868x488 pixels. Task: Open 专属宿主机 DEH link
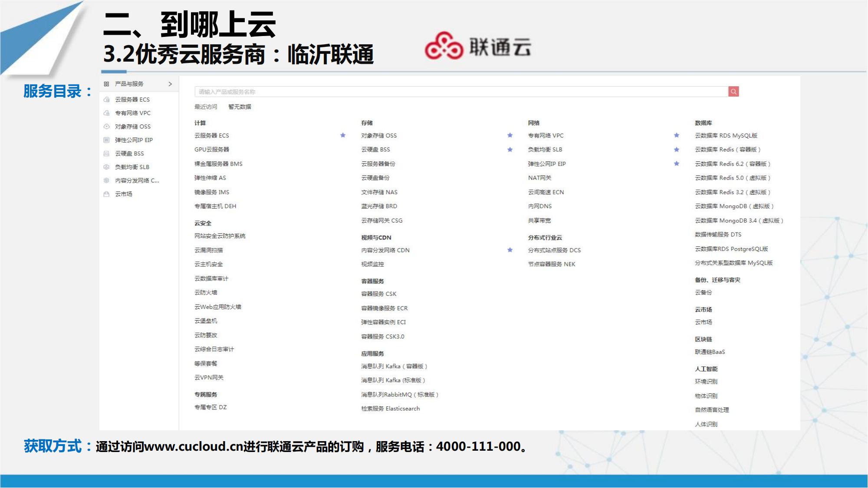tap(215, 206)
